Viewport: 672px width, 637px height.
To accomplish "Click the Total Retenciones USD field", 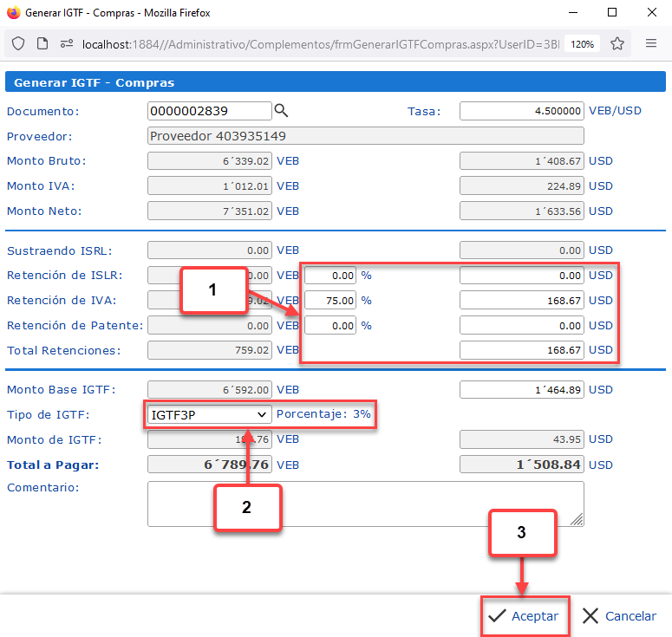I will point(521,350).
